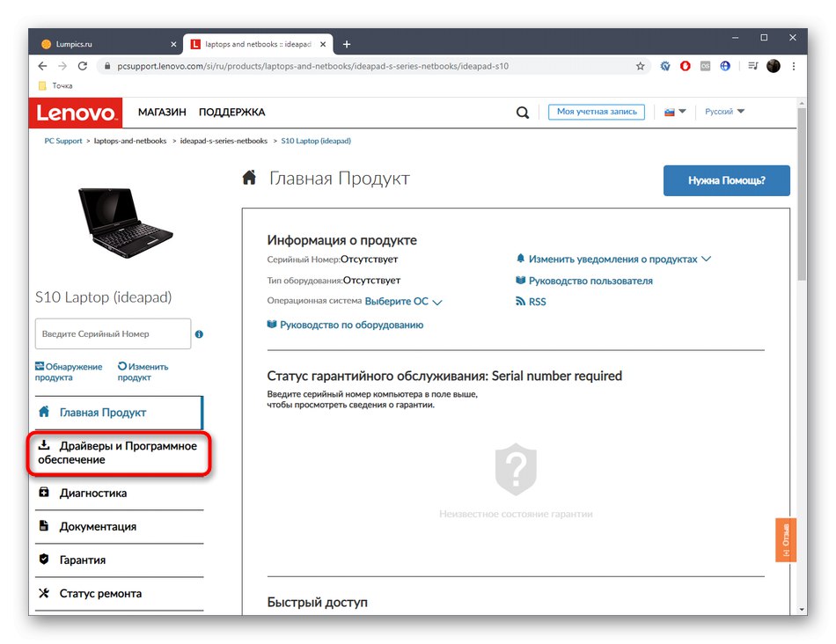This screenshot has height=644, width=836.
Task: Open the Точка bookmark folder
Action: tap(56, 85)
